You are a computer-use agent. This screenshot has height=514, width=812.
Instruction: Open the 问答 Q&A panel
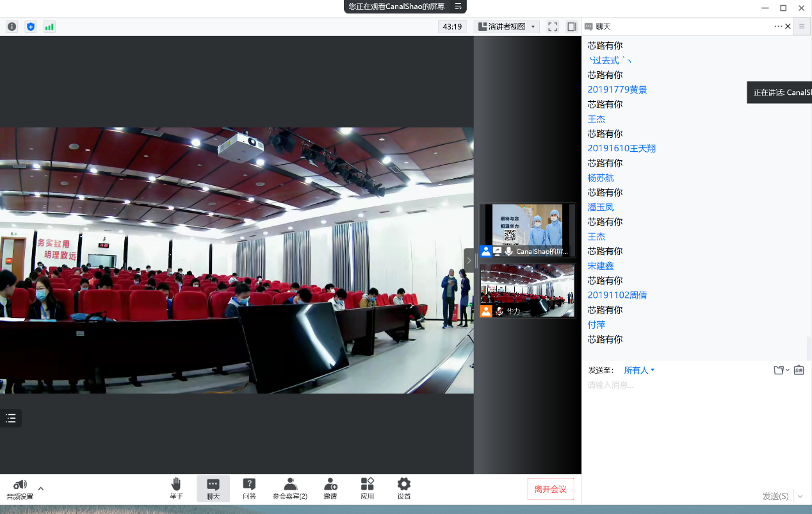click(249, 488)
